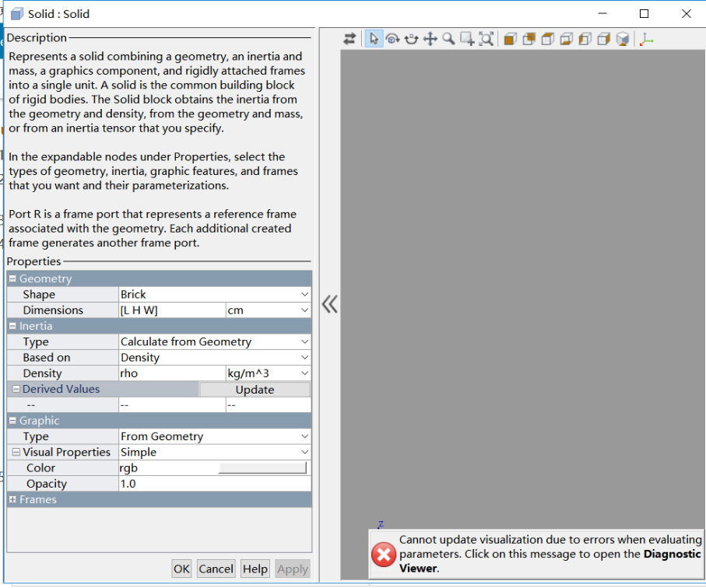Viewport: 706px width, 588px height.
Task: Click the Update derived values button
Action: coord(255,389)
